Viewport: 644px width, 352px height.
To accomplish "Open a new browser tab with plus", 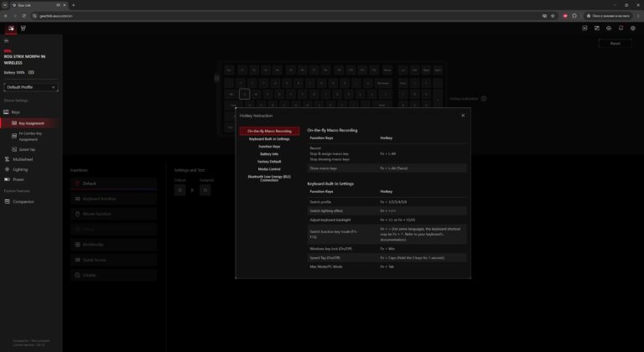I will pyautogui.click(x=74, y=5).
